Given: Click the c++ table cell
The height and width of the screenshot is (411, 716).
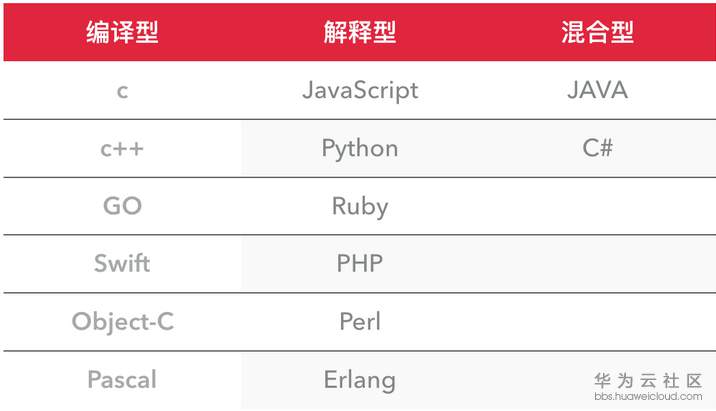Looking at the screenshot, I should [122, 149].
